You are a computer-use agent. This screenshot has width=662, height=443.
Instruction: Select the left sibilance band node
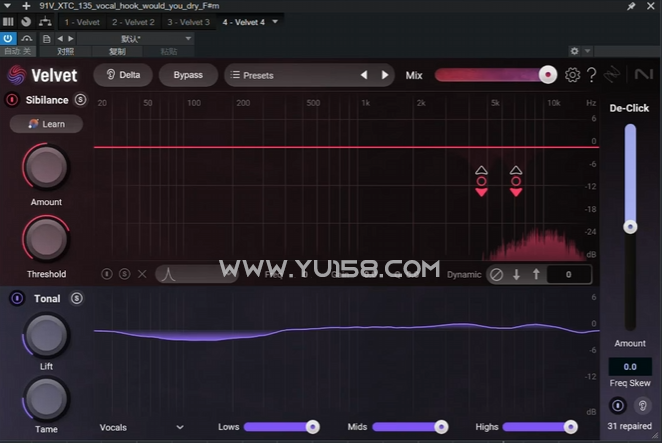[x=481, y=181]
